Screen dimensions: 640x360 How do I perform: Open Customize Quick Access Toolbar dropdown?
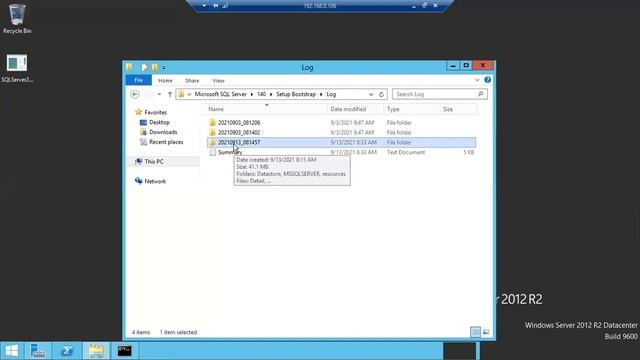164,68
